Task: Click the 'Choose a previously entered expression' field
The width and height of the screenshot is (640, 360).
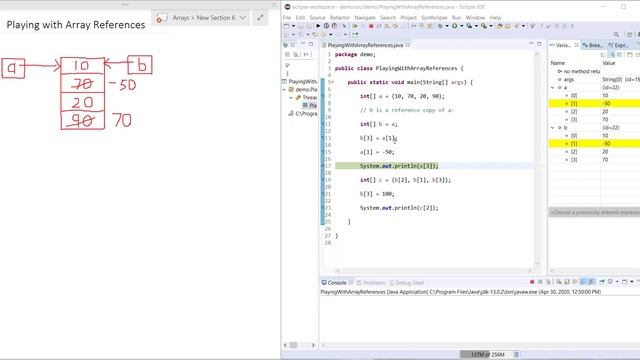Action: click(594, 212)
